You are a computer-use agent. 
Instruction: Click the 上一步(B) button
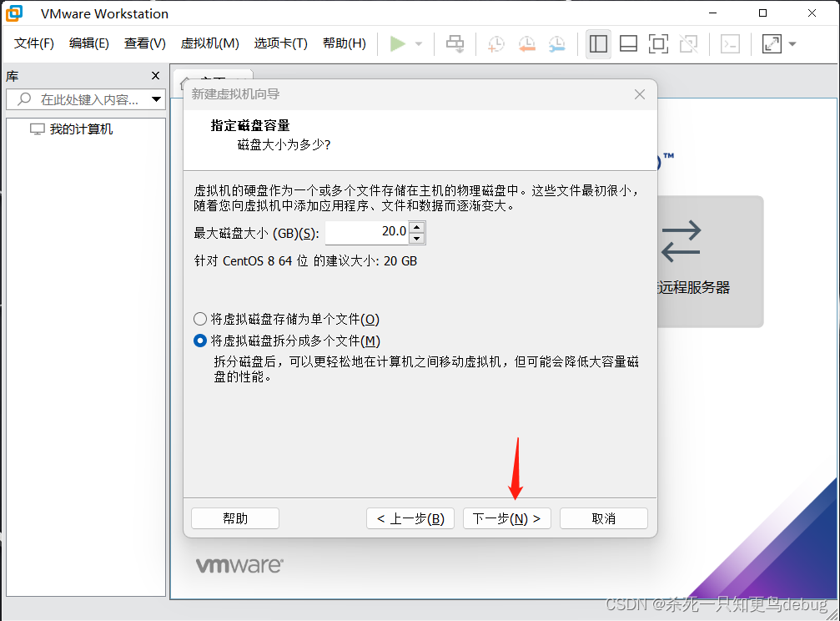(410, 517)
